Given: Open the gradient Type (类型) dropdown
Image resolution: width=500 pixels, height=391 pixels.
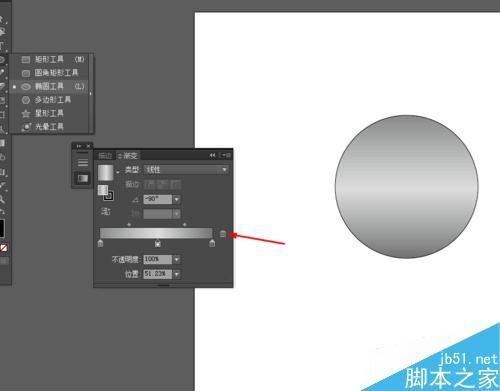Looking at the screenshot, I should (186, 170).
